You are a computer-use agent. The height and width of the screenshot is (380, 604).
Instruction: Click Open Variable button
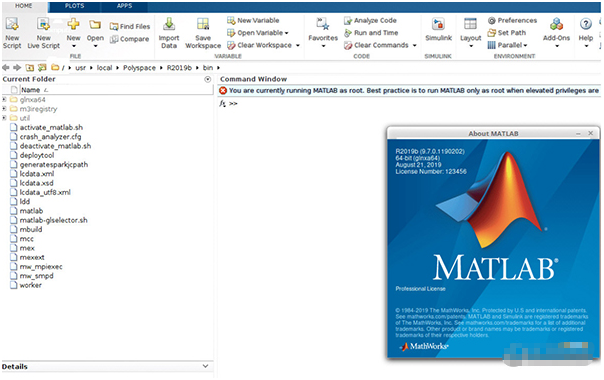pos(257,33)
